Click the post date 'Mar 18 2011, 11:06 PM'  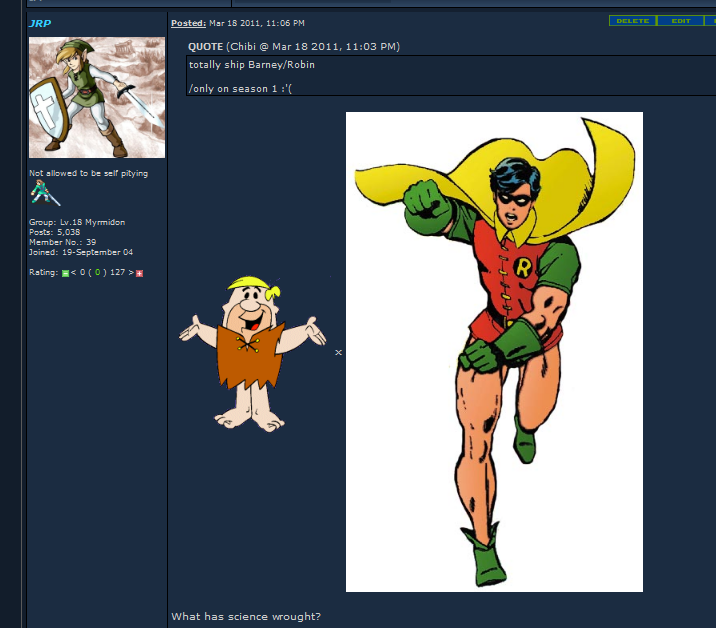pos(257,23)
